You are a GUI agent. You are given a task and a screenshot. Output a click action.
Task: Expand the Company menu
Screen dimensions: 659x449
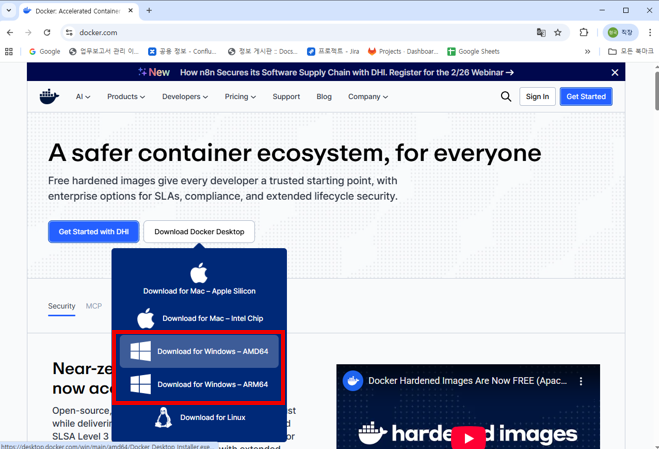point(368,97)
